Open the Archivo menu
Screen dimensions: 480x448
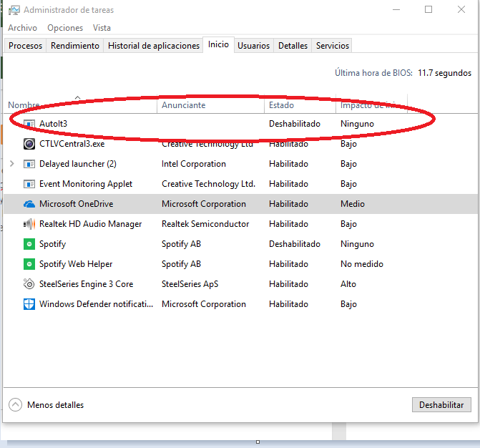click(22, 28)
